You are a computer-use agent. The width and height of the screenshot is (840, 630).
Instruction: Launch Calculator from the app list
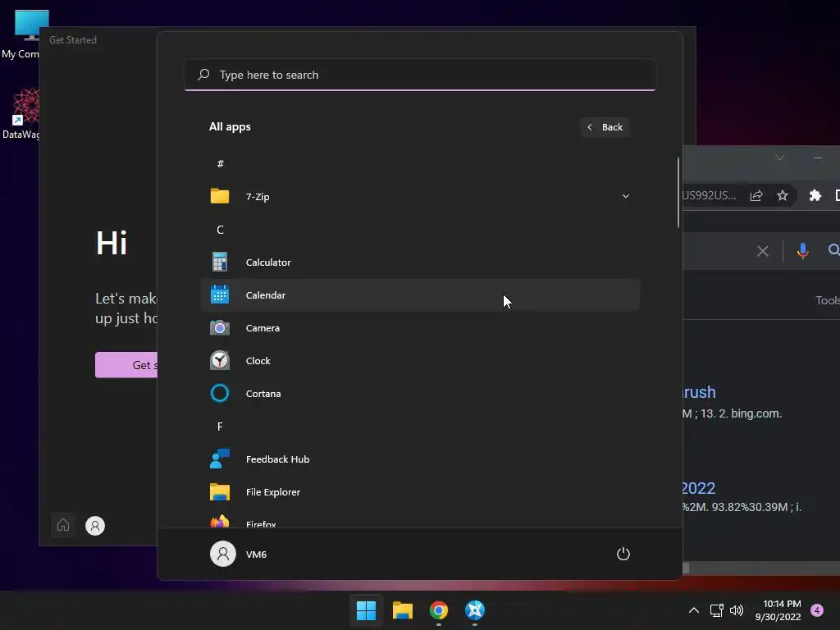tap(420, 262)
